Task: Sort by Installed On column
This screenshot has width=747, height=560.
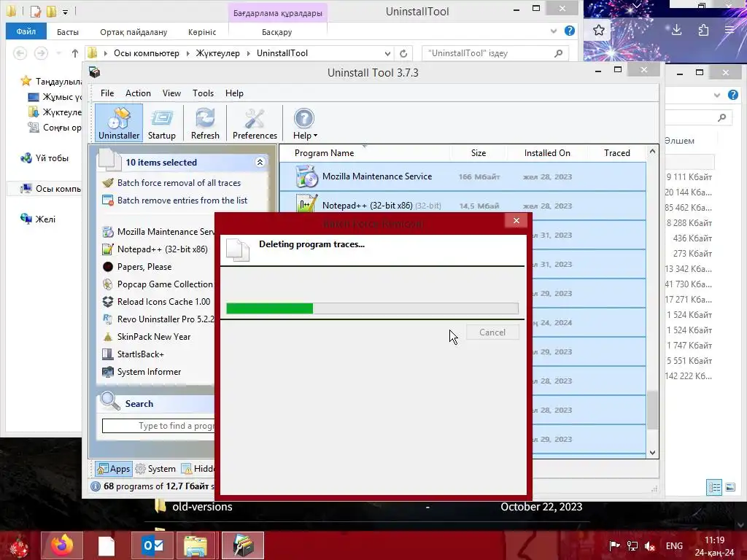Action: pos(547,153)
